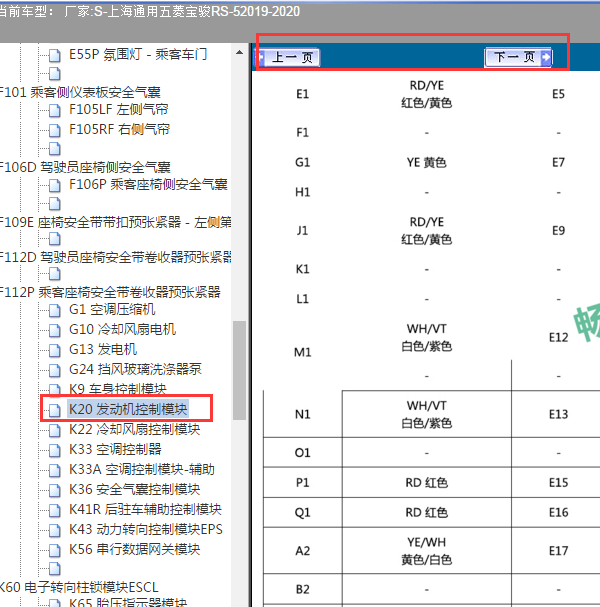The width and height of the screenshot is (600, 607).
Task: Click the document icon beside G1 空调压缩机
Action: pyautogui.click(x=55, y=310)
